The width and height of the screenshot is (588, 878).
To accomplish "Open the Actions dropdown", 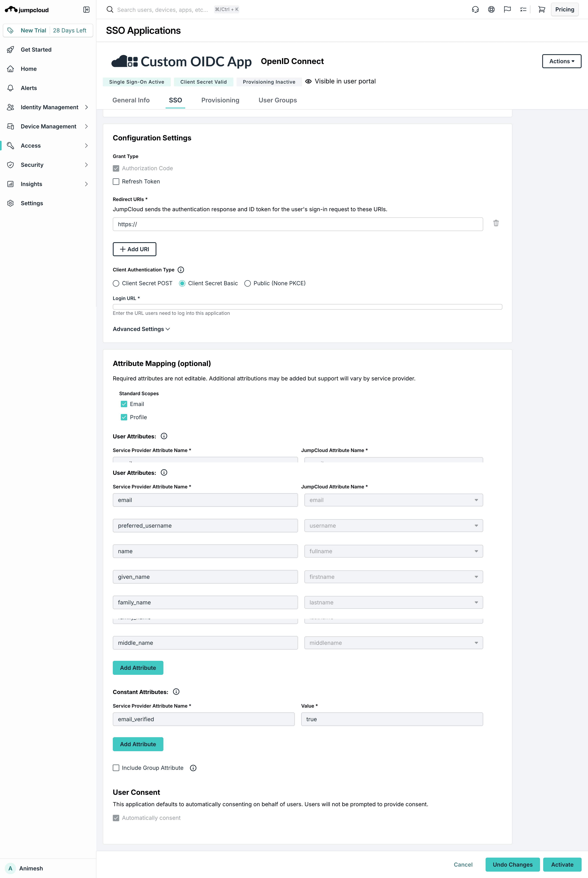I will click(561, 61).
